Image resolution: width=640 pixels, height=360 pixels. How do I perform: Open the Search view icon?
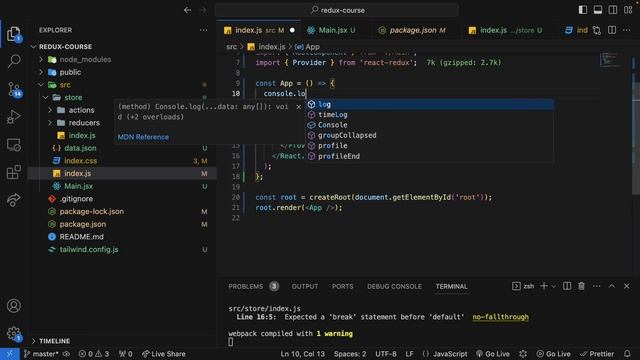[13, 61]
